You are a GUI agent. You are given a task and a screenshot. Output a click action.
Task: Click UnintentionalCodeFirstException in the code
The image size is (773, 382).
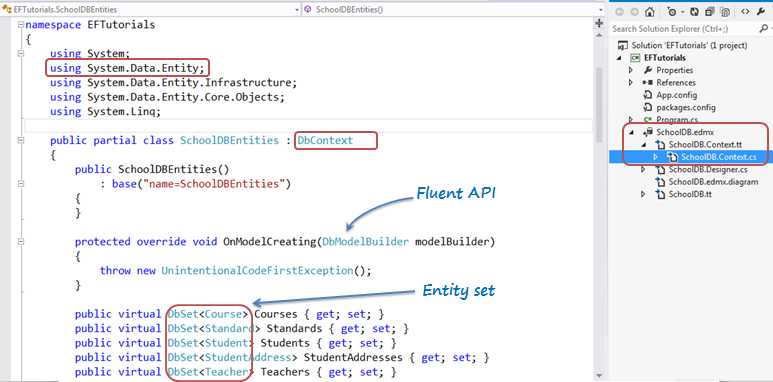coord(257,271)
